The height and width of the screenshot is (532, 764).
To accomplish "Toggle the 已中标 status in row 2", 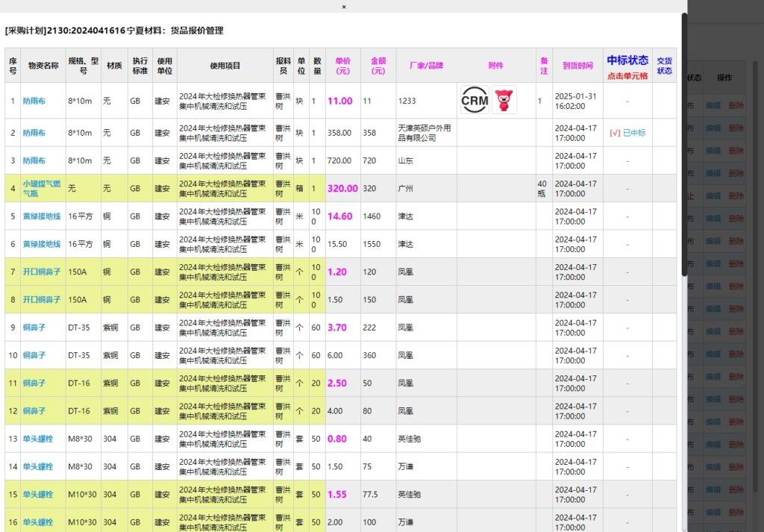I will coord(627,133).
